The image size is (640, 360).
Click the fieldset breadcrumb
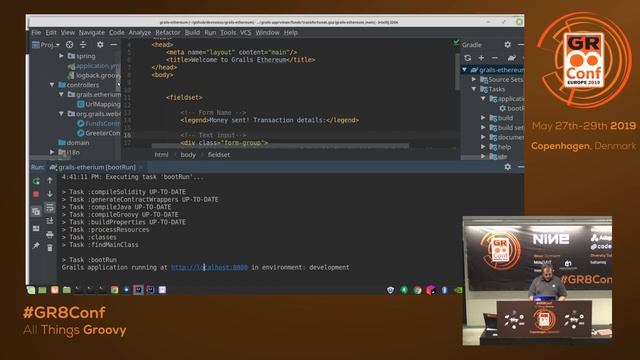pyautogui.click(x=219, y=155)
